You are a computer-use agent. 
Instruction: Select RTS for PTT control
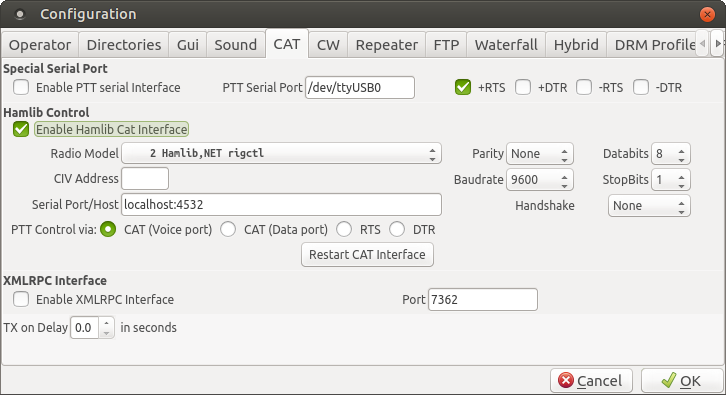[344, 229]
